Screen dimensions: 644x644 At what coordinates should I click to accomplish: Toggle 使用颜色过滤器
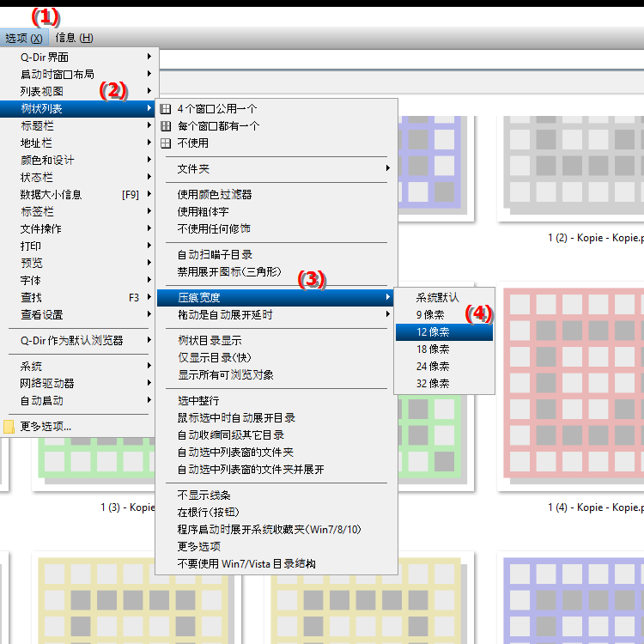(x=276, y=195)
